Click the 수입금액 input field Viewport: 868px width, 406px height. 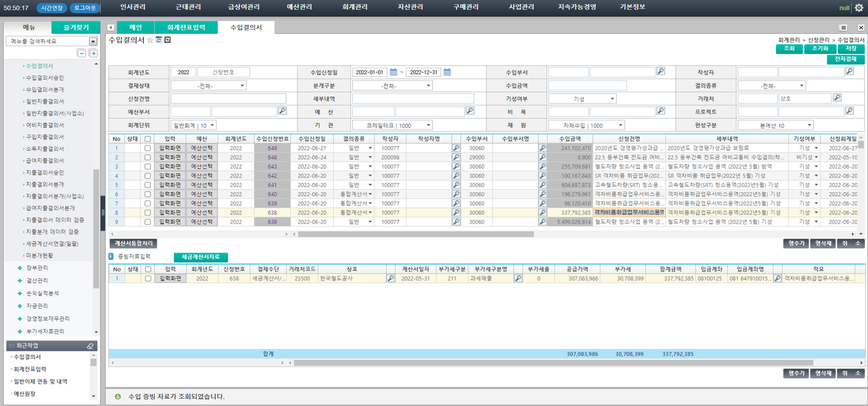587,86
